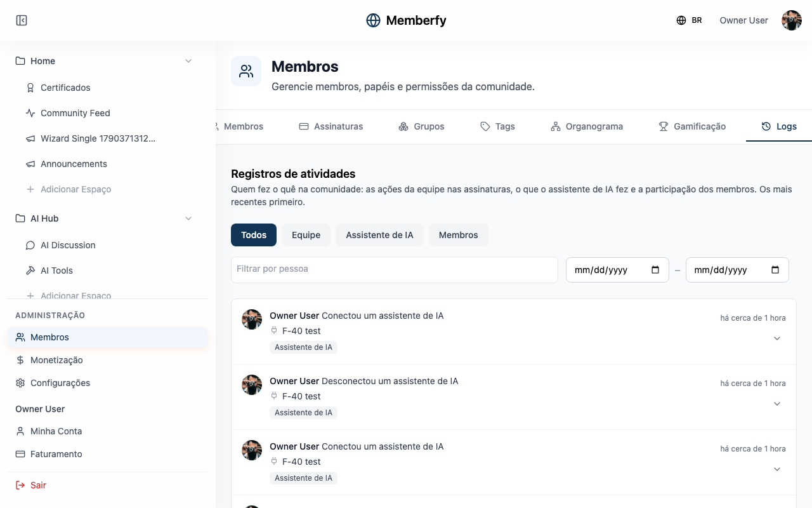Switch to the Organograma tab
The image size is (812, 508).
tap(587, 126)
